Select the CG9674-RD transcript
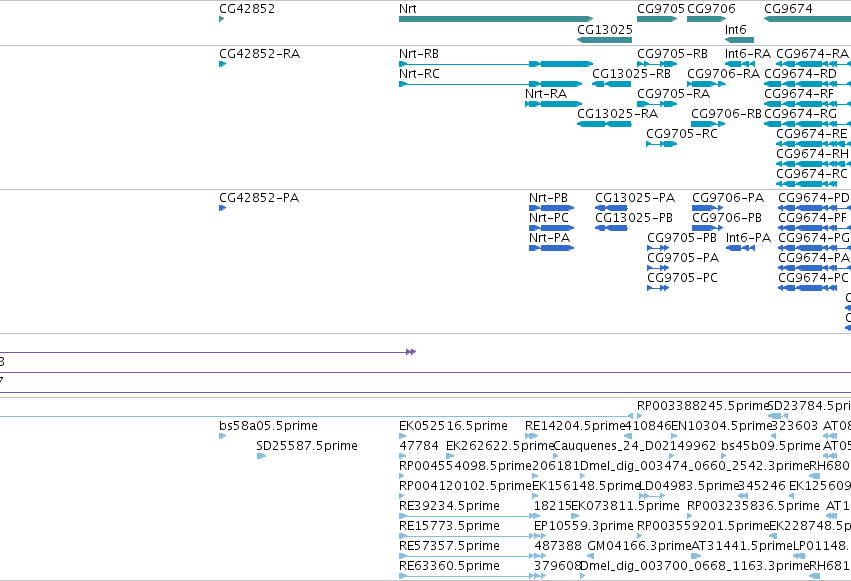The height and width of the screenshot is (581, 851). point(807,84)
